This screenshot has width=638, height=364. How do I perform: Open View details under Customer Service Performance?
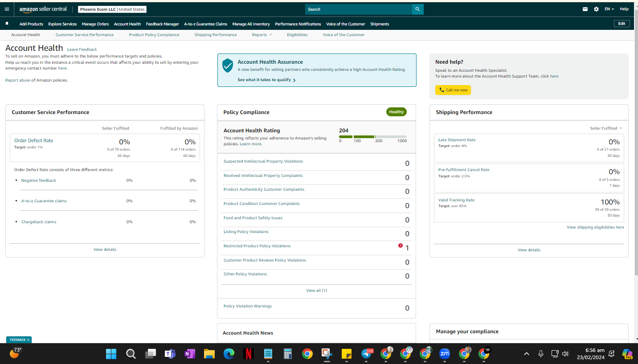(105, 249)
